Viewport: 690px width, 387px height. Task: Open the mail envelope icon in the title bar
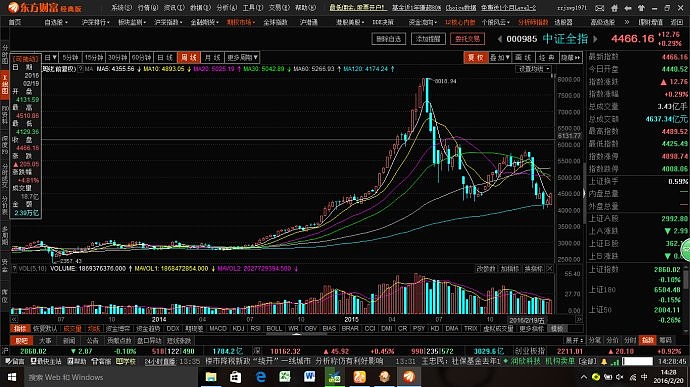point(599,8)
